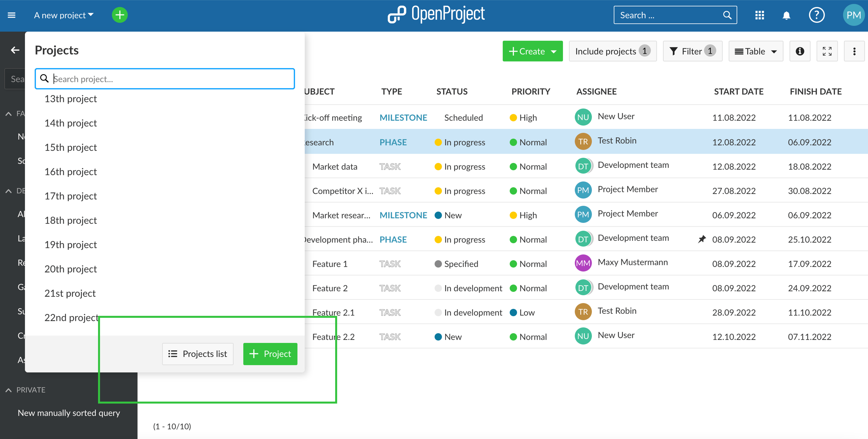This screenshot has height=439, width=868.
Task: Open the info details view icon
Action: tap(800, 51)
